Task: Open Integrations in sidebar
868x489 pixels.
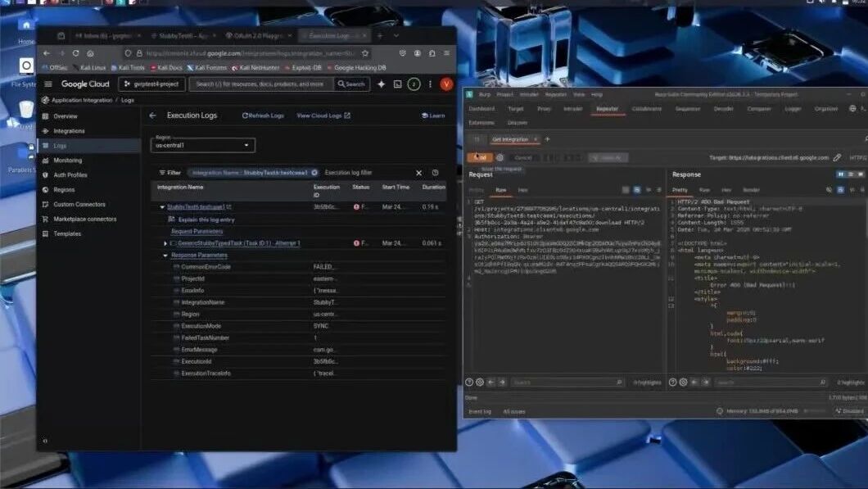Action: click(x=70, y=131)
